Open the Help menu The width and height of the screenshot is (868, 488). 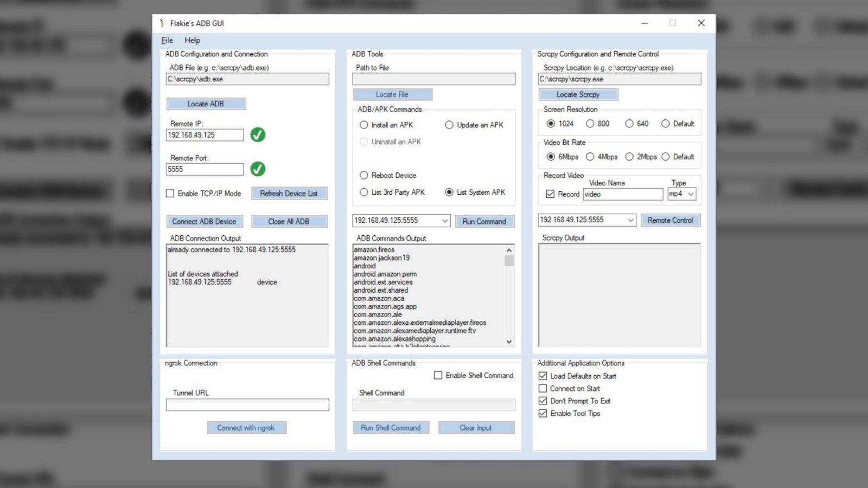coord(192,40)
